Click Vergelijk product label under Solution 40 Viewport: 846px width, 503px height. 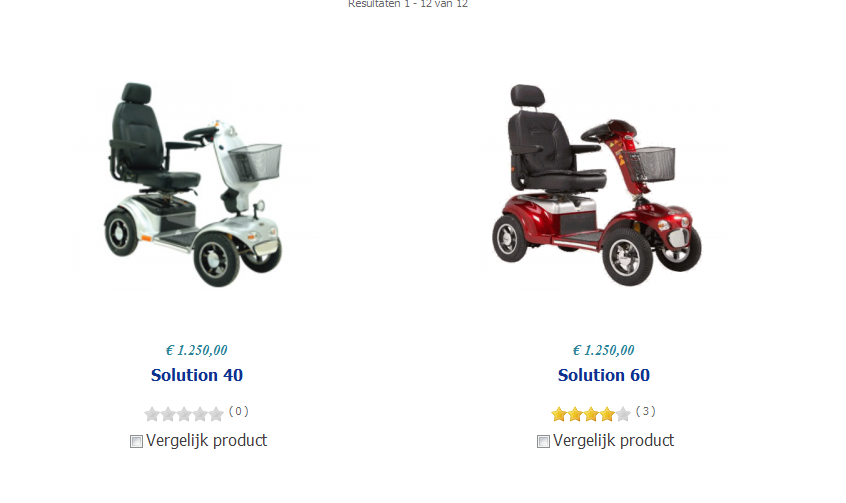coord(207,440)
